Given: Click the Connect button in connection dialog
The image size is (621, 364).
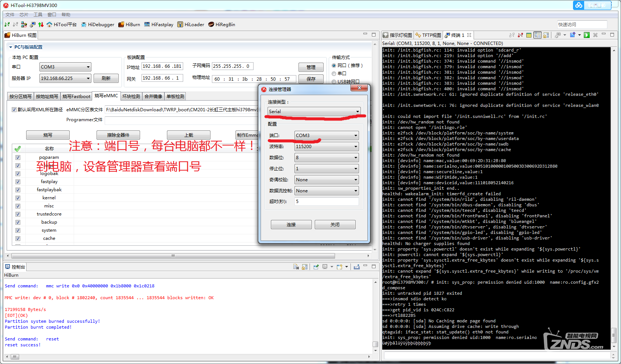Looking at the screenshot, I should (x=291, y=224).
